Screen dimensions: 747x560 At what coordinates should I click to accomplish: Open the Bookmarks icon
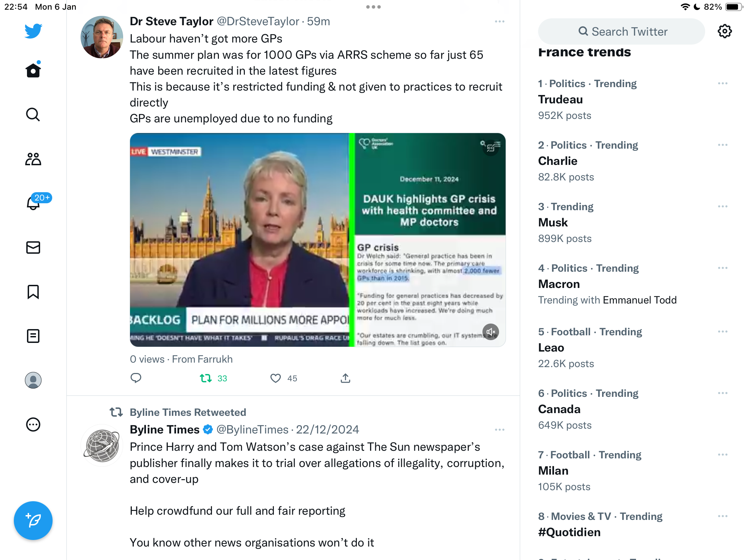click(x=33, y=292)
